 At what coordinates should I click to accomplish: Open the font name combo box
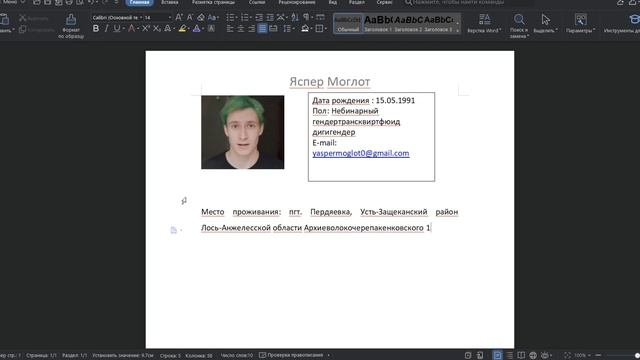click(x=117, y=18)
